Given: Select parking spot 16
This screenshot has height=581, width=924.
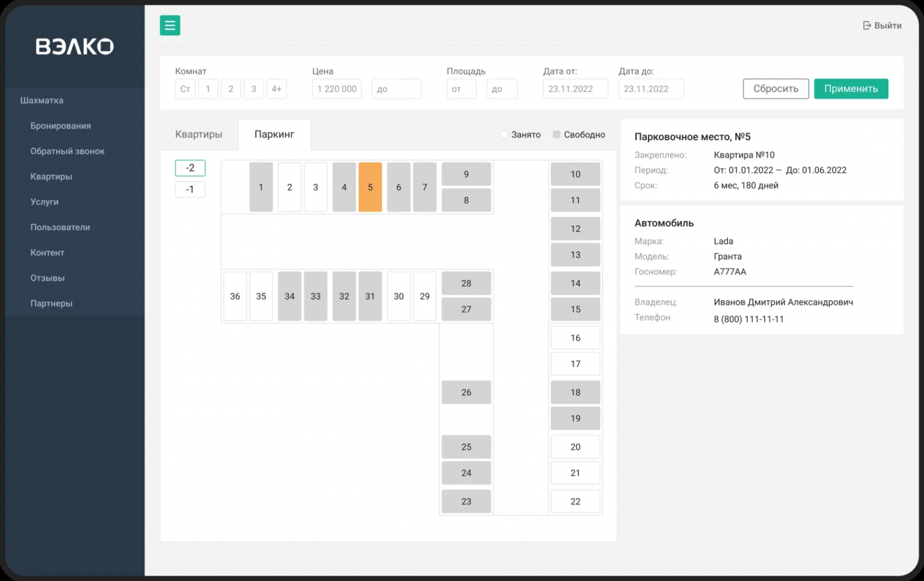Looking at the screenshot, I should tap(576, 338).
